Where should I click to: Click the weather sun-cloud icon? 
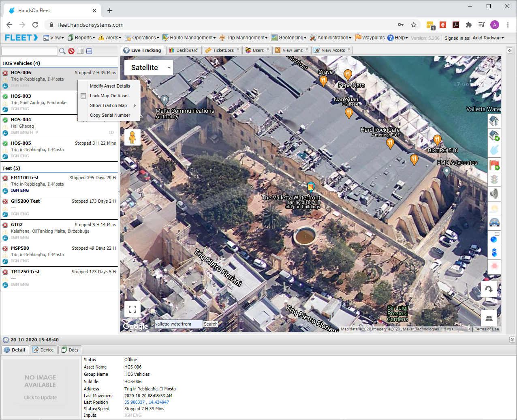494,208
